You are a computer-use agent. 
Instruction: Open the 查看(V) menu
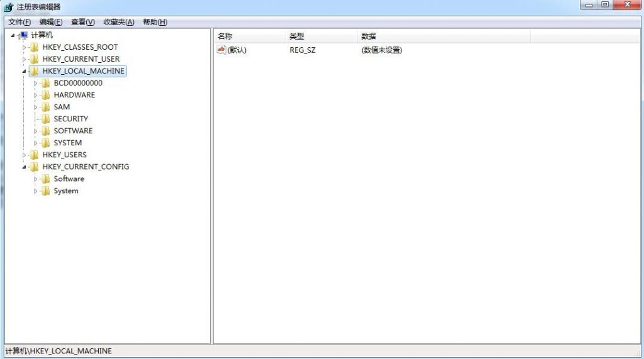pos(83,22)
